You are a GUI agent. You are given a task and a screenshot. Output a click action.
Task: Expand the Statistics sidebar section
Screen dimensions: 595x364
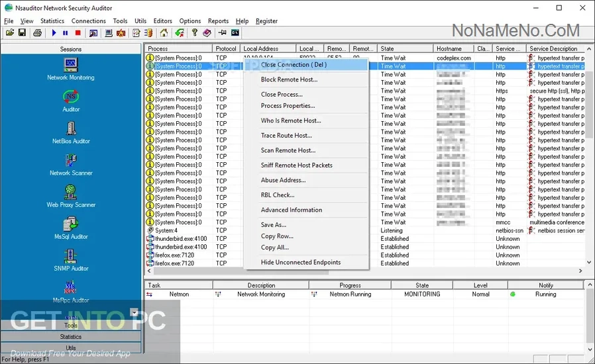[71, 337]
